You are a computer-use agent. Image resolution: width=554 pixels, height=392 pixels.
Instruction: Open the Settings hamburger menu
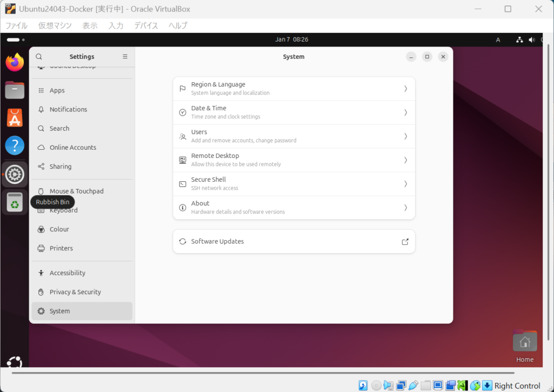coord(125,57)
